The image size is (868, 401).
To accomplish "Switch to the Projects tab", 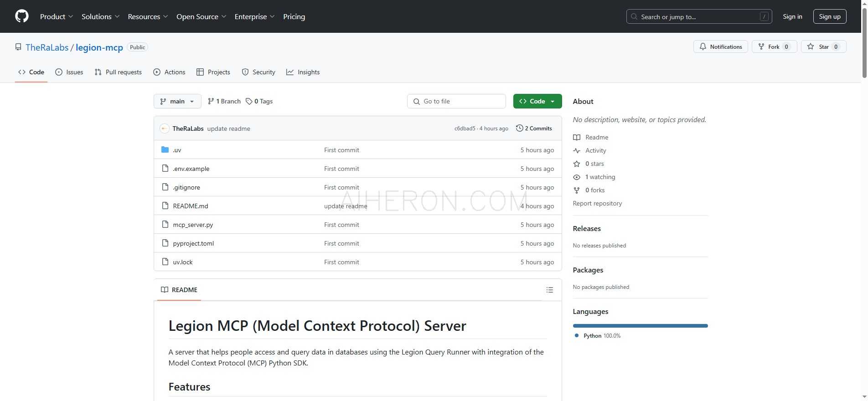I will [213, 72].
